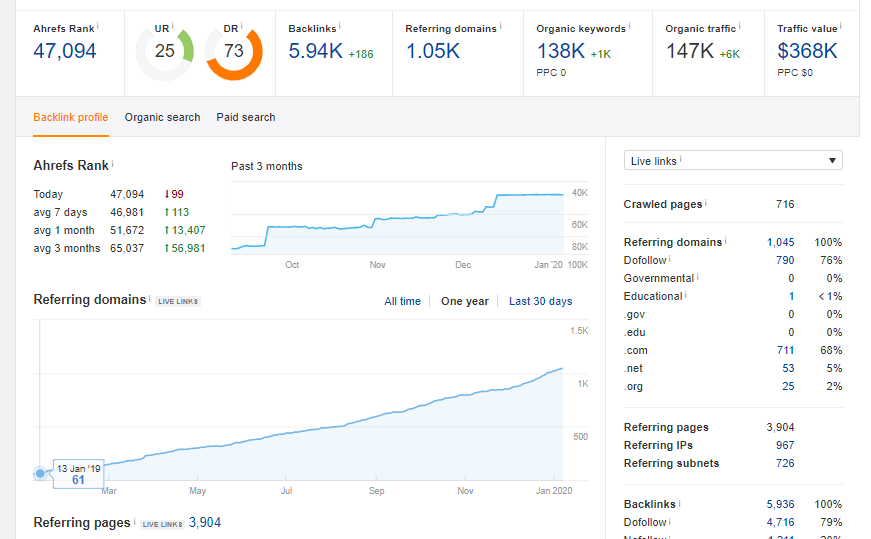The image size is (871, 539).
Task: Click the 790 Dofollow referring domains link
Action: click(785, 260)
